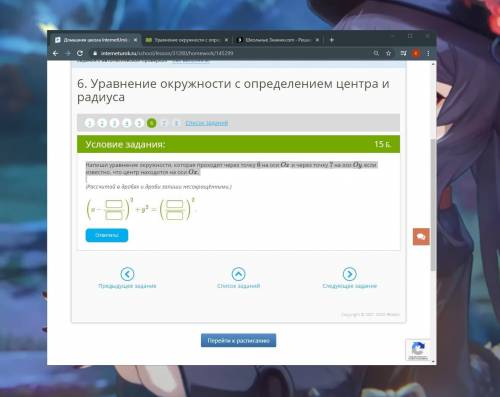Go to task number 8

point(176,123)
